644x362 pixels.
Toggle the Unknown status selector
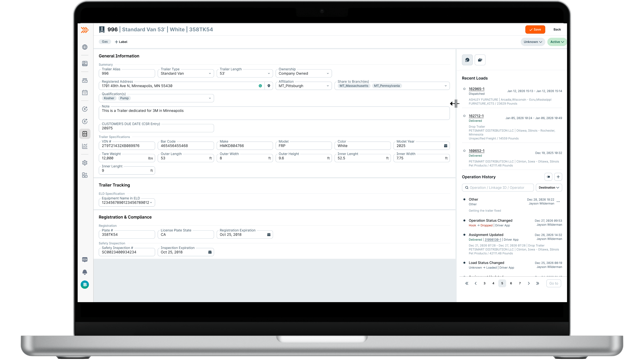coord(533,42)
